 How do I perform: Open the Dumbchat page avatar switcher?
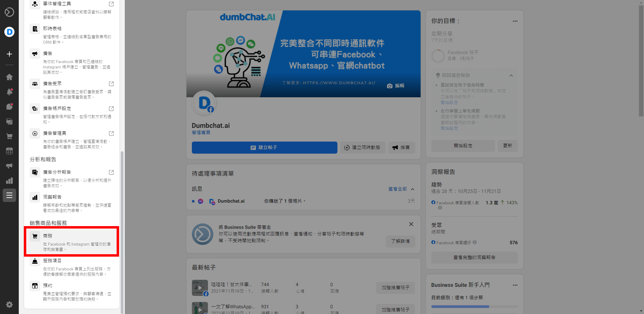pos(9,32)
